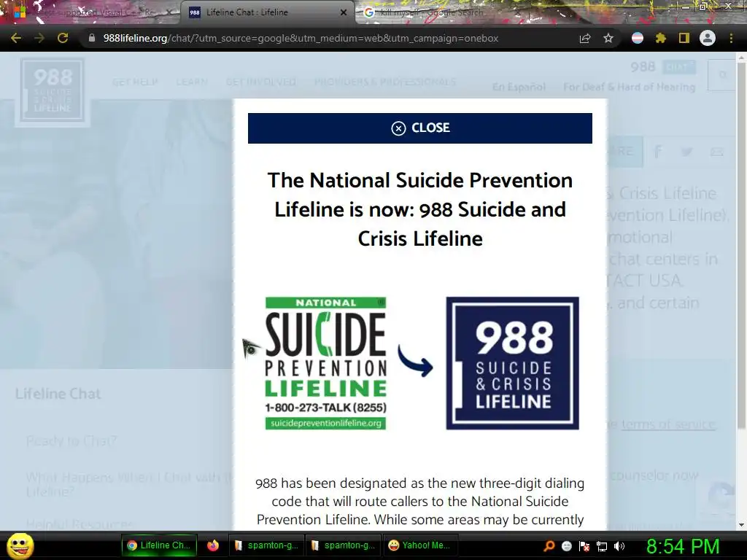Screen dimensions: 747x560
Task: Share page via the email envelope icon
Action: pyautogui.click(x=716, y=152)
